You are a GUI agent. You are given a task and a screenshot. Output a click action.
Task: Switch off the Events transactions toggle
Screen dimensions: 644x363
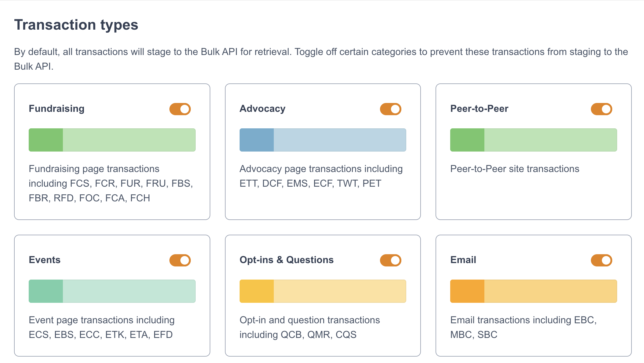(x=180, y=260)
